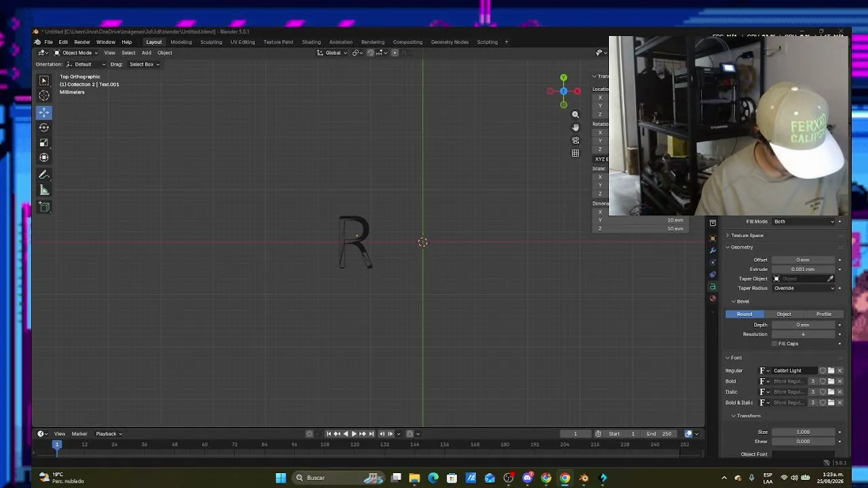Activate the Cursor tool
Viewport: 868px width, 488px height.
pos(44,96)
